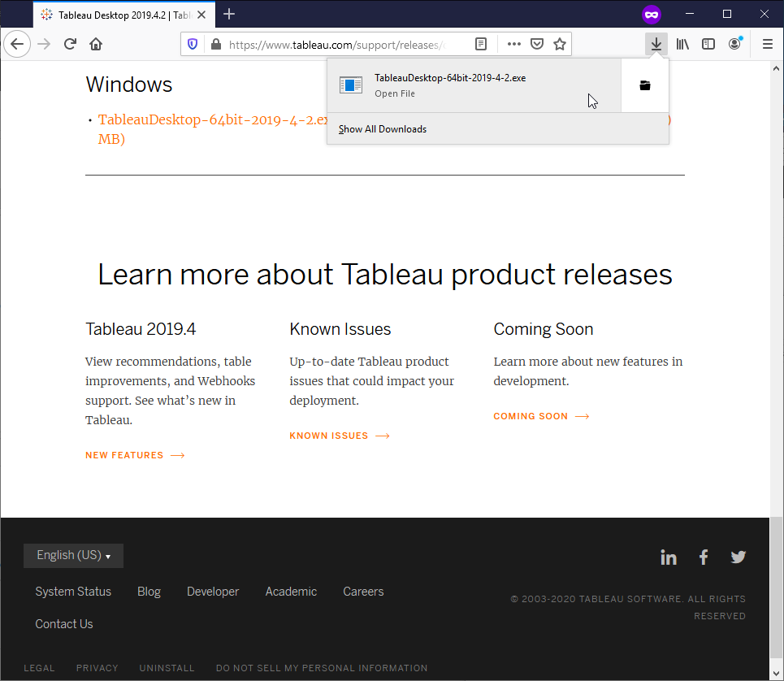Click the Known Issues heading
This screenshot has width=784, height=681.
340,329
